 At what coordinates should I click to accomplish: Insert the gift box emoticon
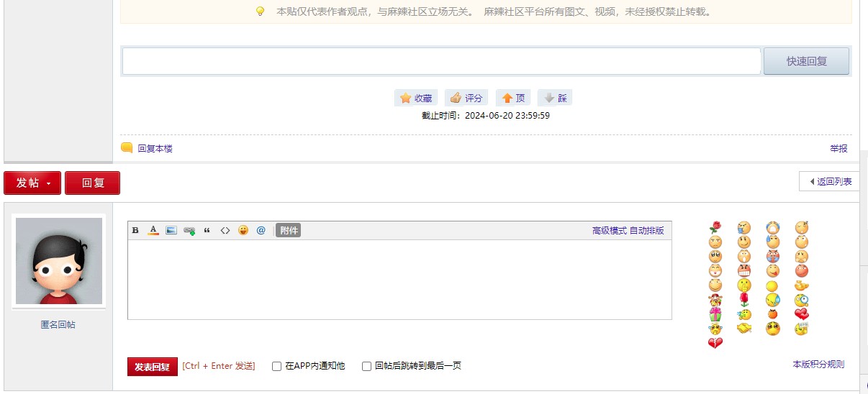tap(715, 314)
